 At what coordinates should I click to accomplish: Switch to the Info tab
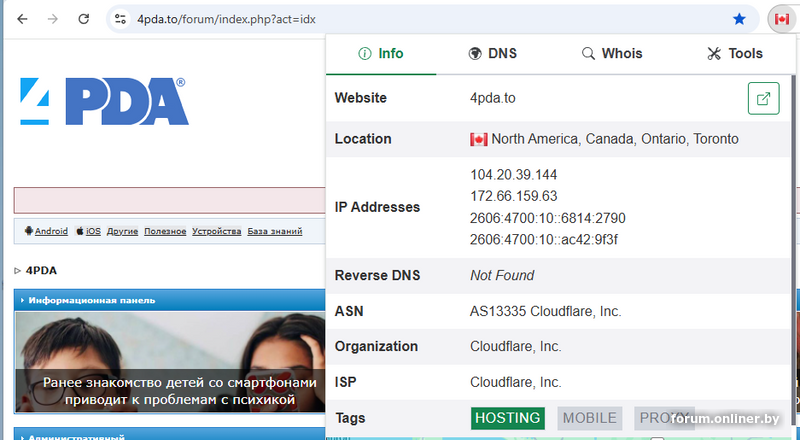[x=381, y=54]
